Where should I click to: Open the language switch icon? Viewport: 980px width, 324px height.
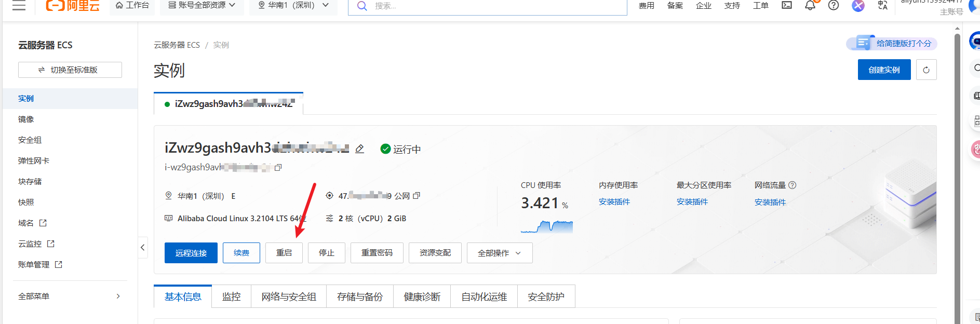pos(882,5)
